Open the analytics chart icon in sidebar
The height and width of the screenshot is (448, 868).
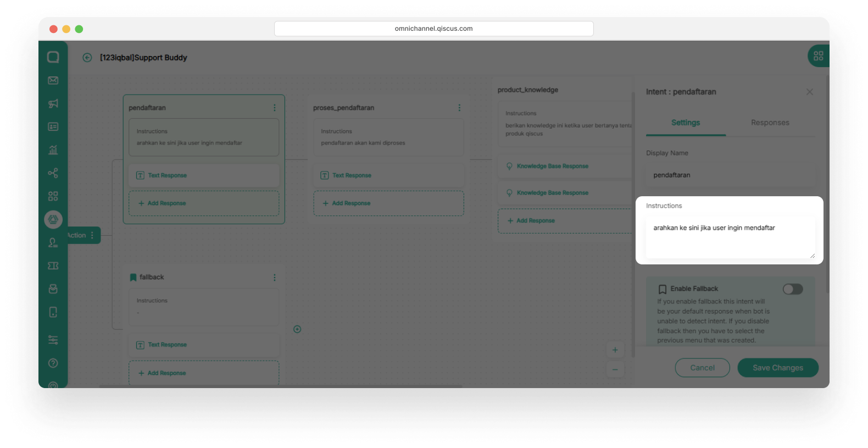tap(53, 150)
